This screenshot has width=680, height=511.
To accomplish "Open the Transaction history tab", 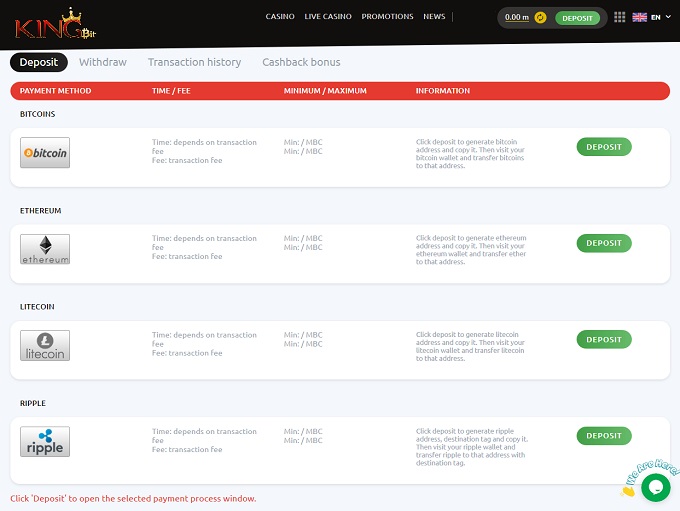I will click(194, 62).
